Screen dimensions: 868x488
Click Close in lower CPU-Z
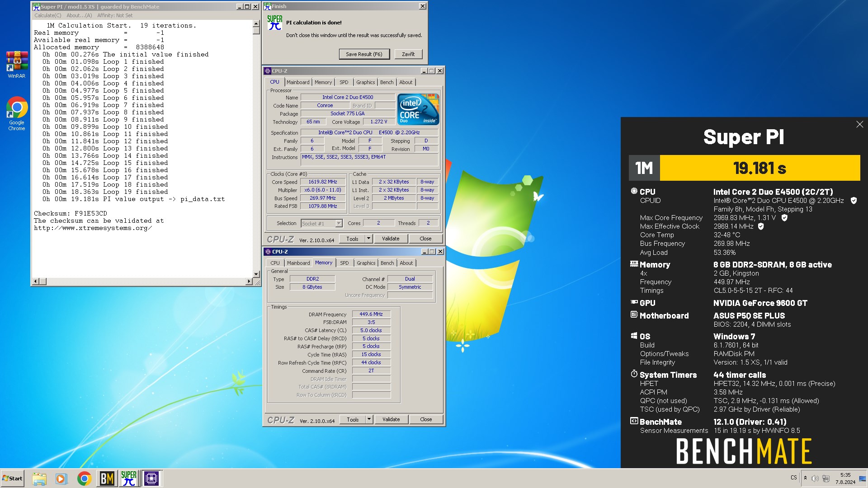[x=426, y=419]
